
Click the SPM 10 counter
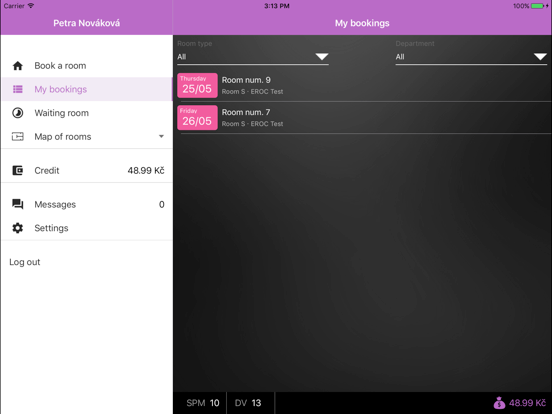click(203, 403)
